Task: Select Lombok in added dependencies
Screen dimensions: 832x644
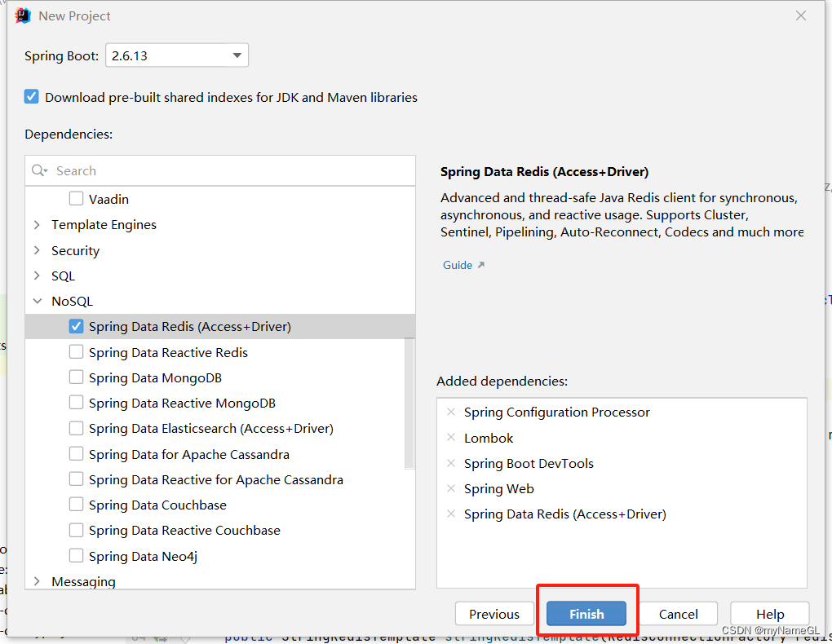Action: tap(489, 438)
